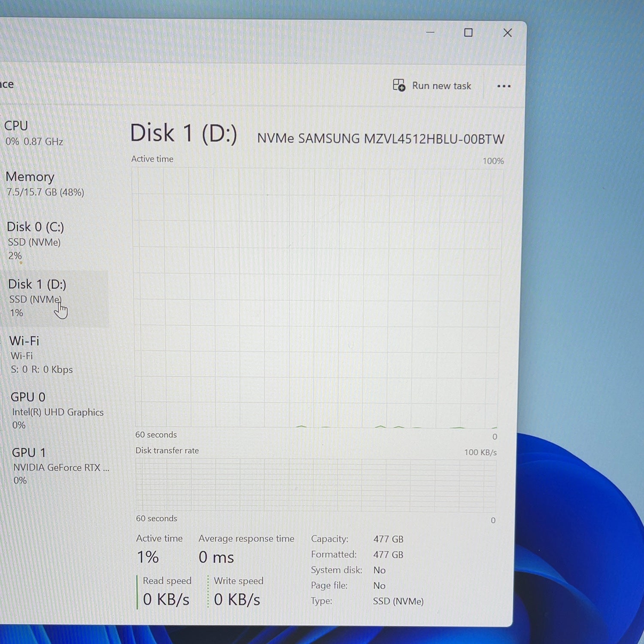
Task: Click the Disk 1 (D:) heading
Action: tap(183, 134)
